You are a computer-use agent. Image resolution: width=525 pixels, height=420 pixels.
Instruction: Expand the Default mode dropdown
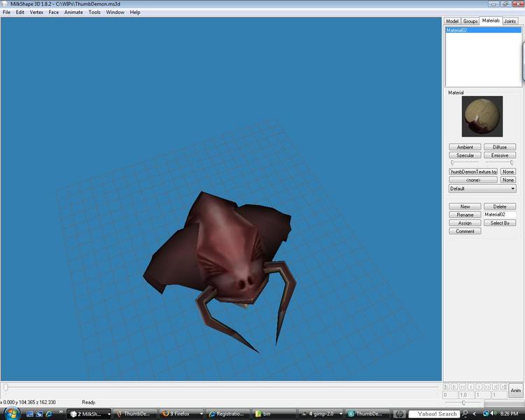pos(482,188)
